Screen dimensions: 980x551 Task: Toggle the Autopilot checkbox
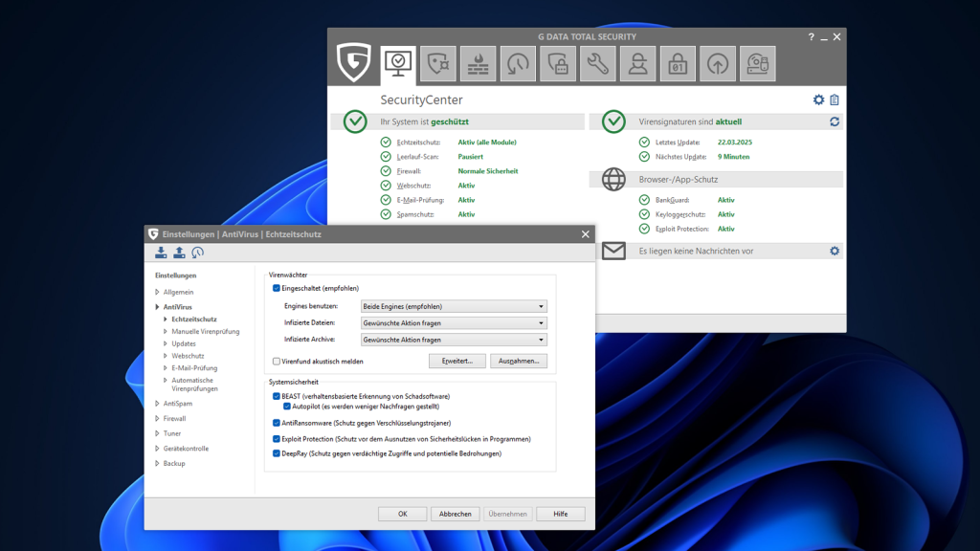287,406
